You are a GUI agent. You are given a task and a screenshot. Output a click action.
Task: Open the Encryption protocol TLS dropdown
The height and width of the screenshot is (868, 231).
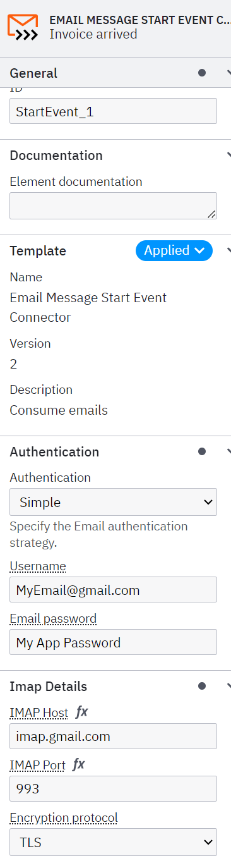114,842
